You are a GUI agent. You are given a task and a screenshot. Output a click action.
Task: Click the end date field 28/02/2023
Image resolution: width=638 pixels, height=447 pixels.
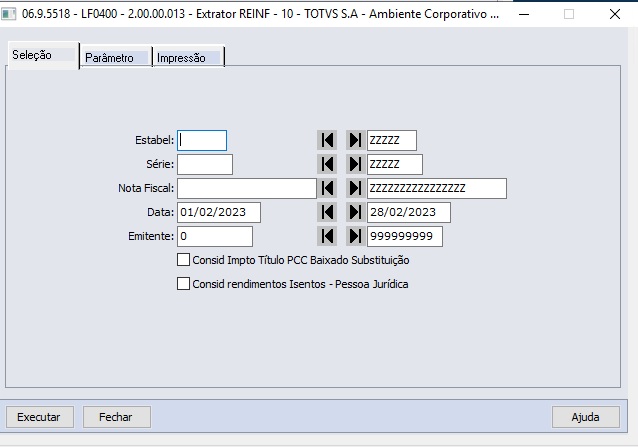click(x=409, y=212)
